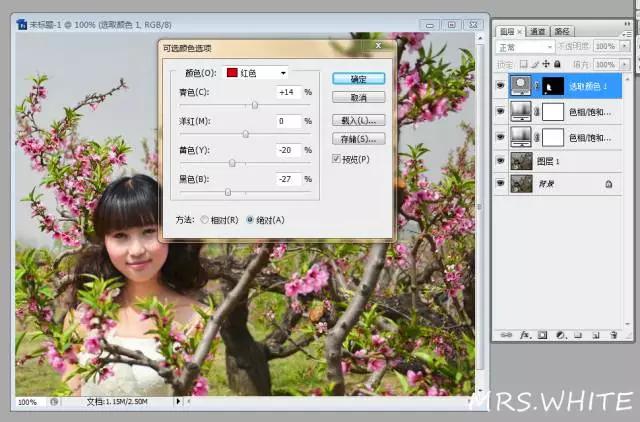This screenshot has height=422, width=640.
Task: Hide the Selective Color 1 layer
Action: click(x=500, y=85)
